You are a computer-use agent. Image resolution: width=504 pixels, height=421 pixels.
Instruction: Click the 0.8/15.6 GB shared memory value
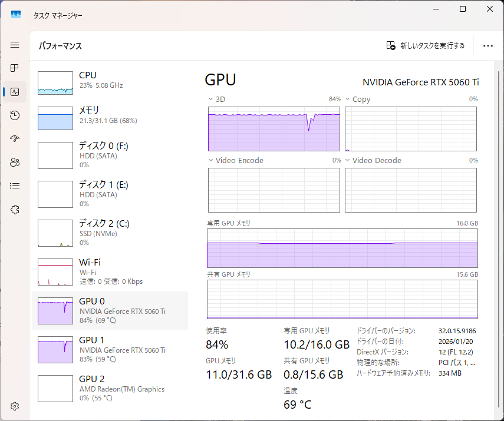314,374
